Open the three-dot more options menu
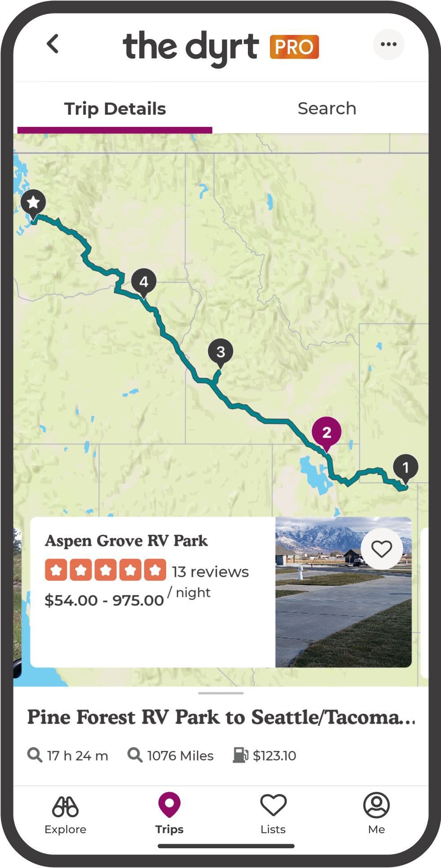The image size is (441, 868). point(388,44)
